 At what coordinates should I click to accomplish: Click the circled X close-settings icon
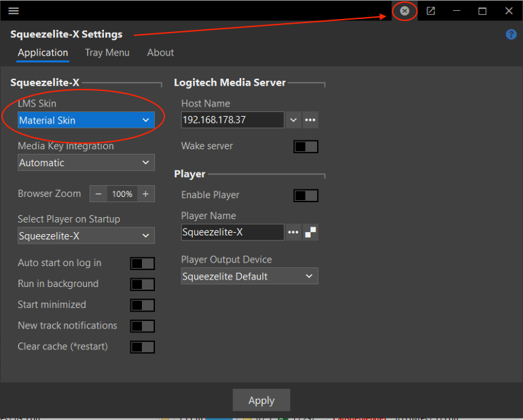coord(405,11)
